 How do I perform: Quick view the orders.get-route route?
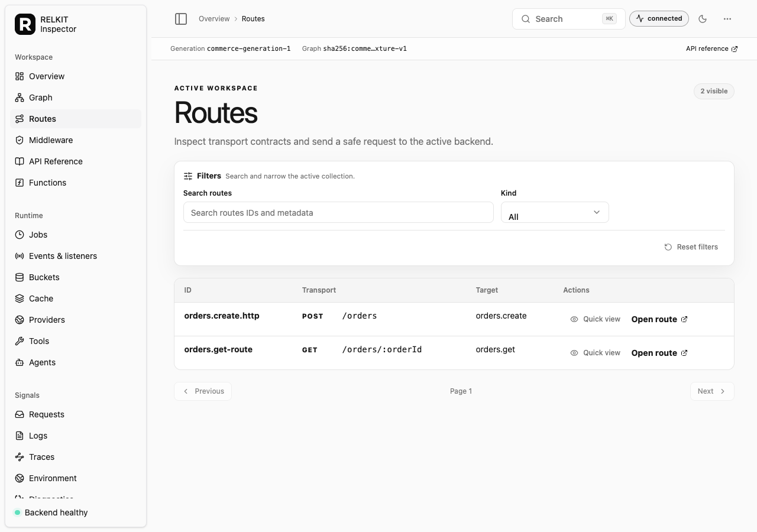click(595, 353)
